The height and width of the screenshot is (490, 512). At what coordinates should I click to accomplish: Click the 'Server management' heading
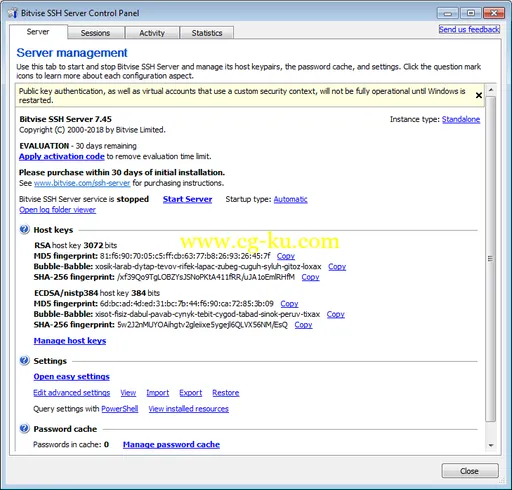pos(72,53)
